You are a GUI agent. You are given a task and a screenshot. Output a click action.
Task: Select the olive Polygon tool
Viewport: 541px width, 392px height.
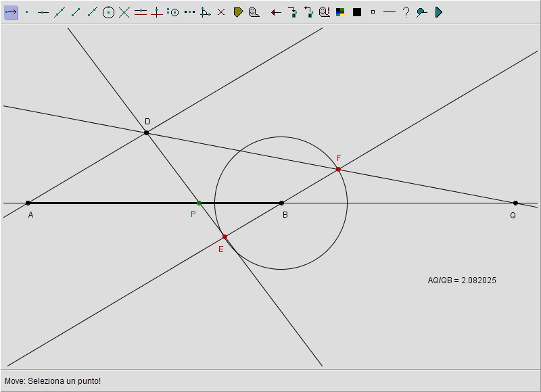point(238,12)
